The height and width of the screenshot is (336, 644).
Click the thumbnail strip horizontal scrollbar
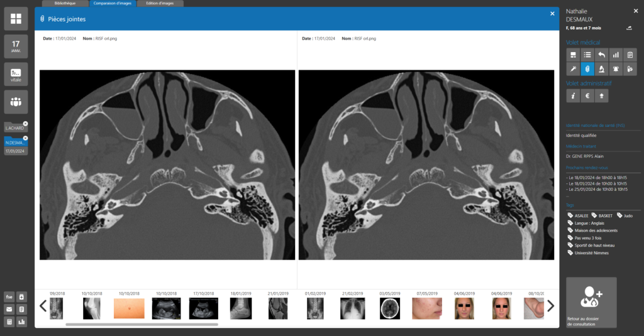click(142, 325)
